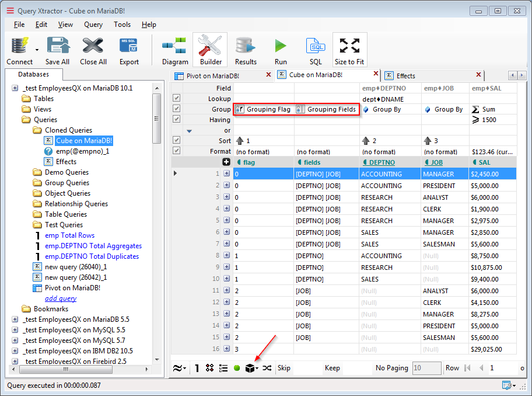This screenshot has width=532, height=396.
Task: Switch to the Pivot on MariaDB! tab
Action: coord(212,76)
